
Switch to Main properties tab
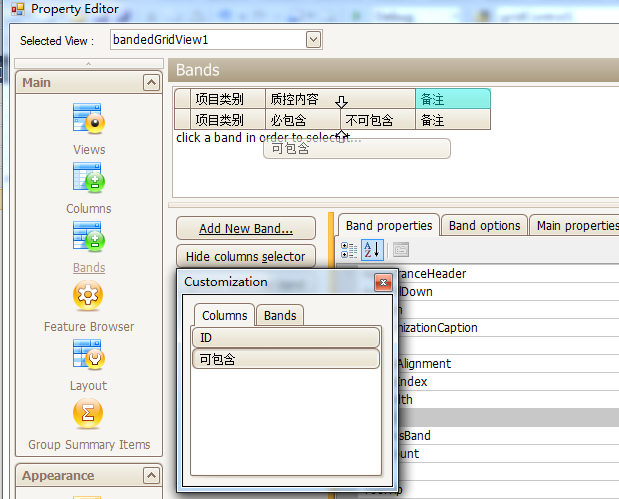(x=575, y=225)
